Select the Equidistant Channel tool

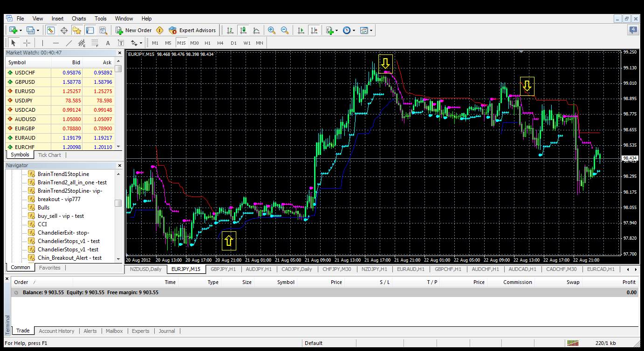[82, 43]
